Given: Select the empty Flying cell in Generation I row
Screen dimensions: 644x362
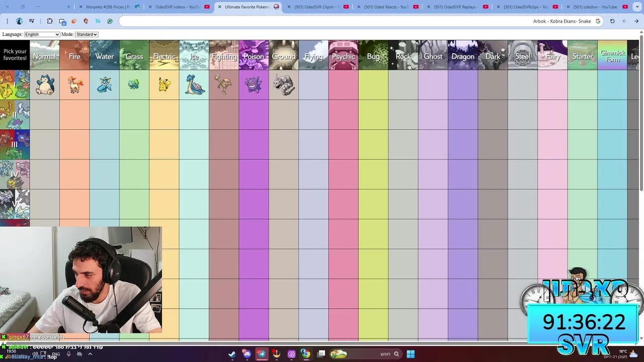Looking at the screenshot, I should (x=313, y=85).
